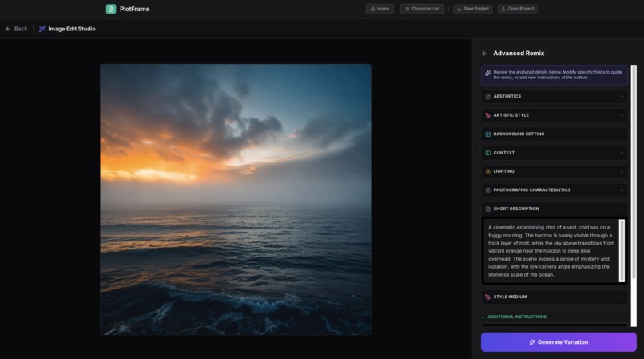Viewport: 644px width, 359px height.
Task: Click Open Project button
Action: coord(518,9)
